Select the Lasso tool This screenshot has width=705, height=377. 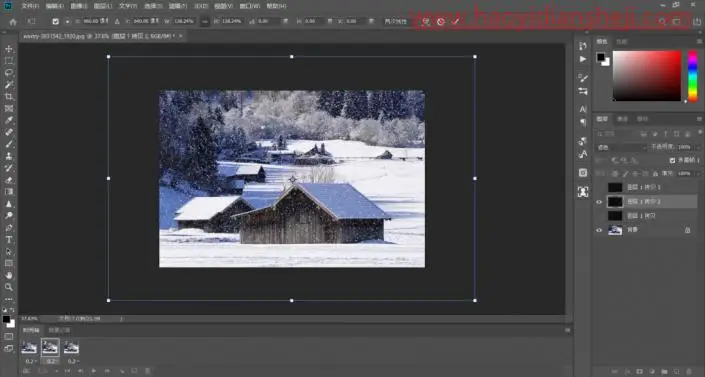coord(9,72)
